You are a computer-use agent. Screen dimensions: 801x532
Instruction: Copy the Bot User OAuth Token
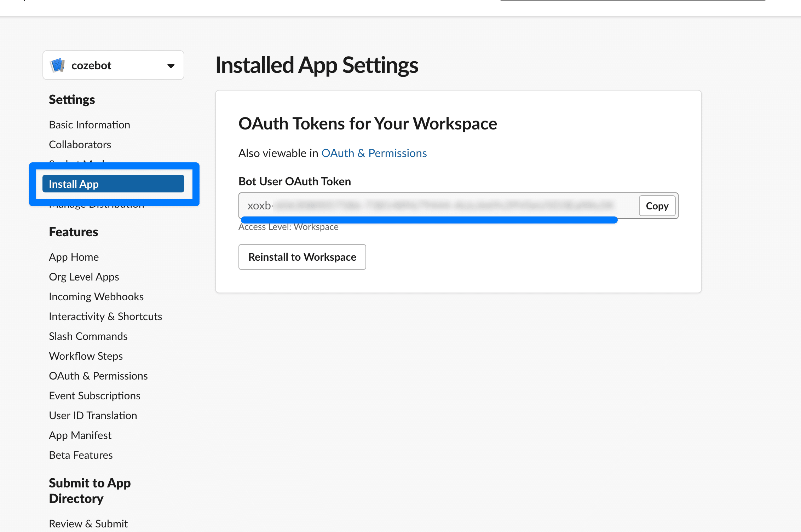point(657,206)
